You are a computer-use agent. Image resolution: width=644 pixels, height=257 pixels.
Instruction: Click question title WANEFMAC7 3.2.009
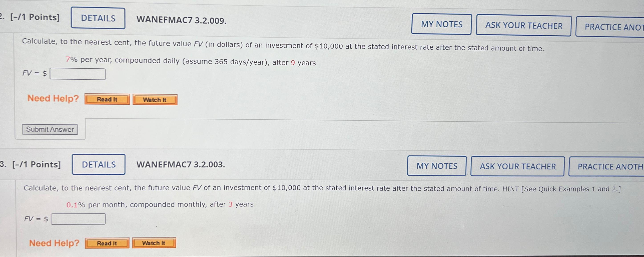click(181, 20)
